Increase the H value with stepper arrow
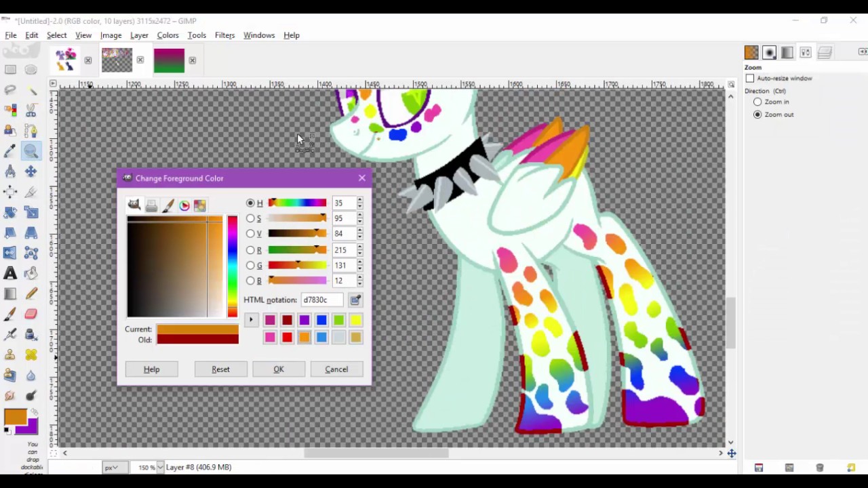This screenshot has height=488, width=868. (360, 200)
